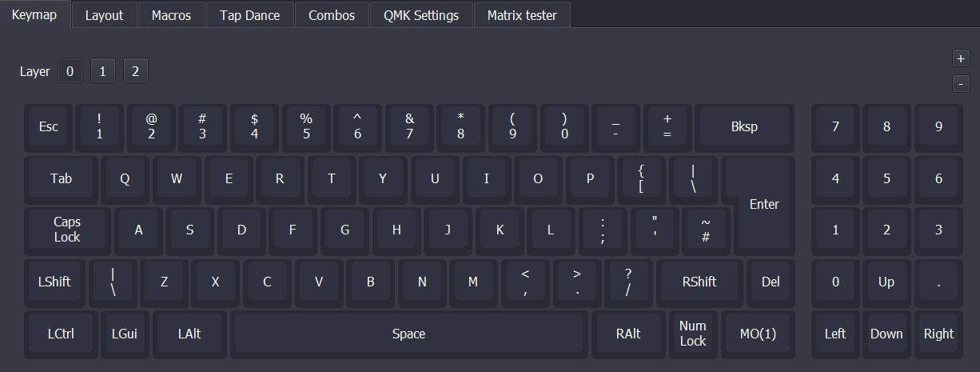The height and width of the screenshot is (372, 980).
Task: Go to the Combos tab
Action: pyautogui.click(x=331, y=15)
